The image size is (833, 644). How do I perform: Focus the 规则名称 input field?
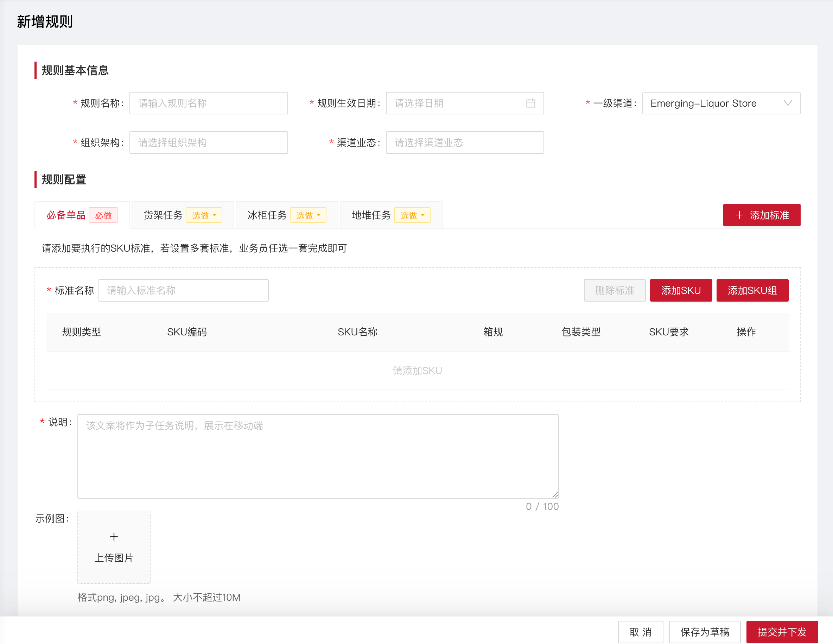tap(209, 103)
